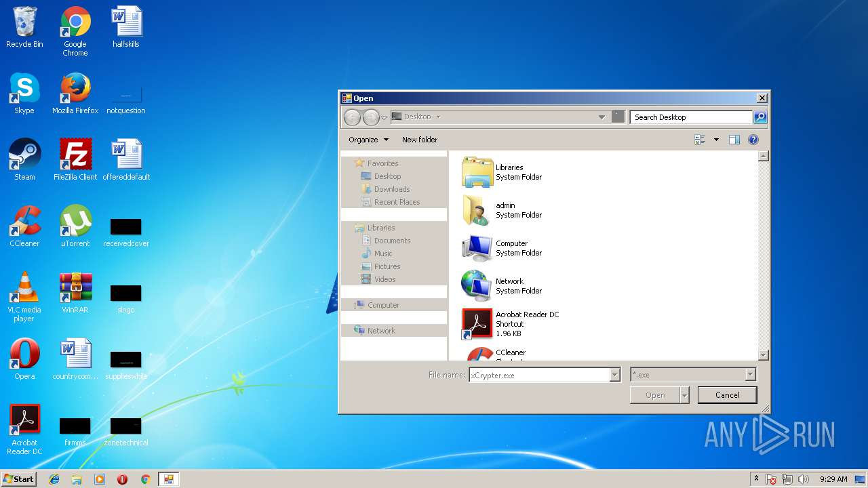Select the Network system folder in file list

click(x=502, y=286)
